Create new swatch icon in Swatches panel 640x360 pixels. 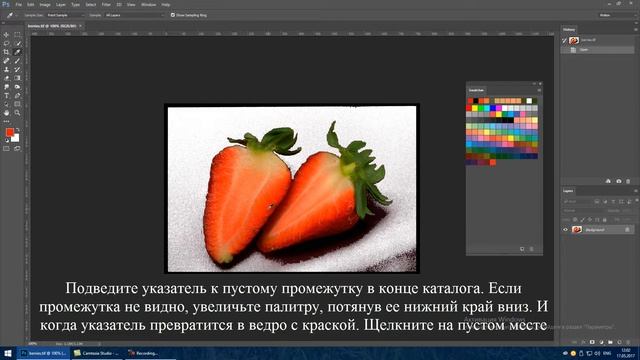click(x=522, y=249)
